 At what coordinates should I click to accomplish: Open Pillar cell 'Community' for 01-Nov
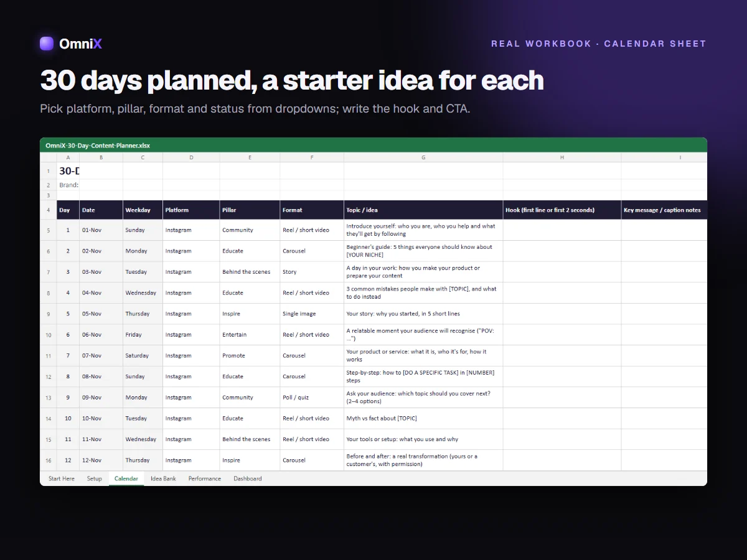tap(250, 230)
